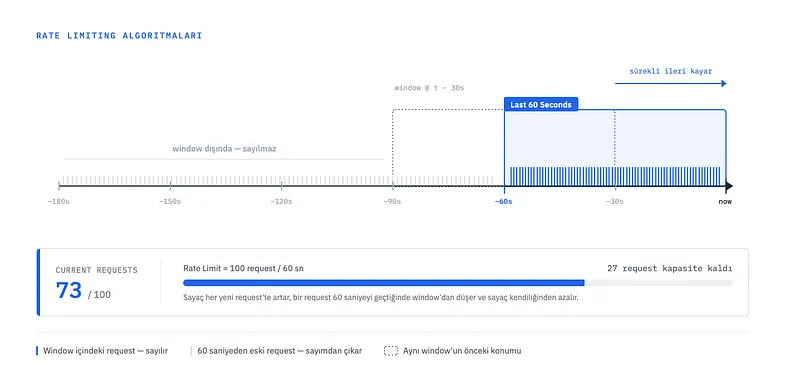Click the -180s timeline tick label
This screenshot has width=800, height=377.
click(x=59, y=202)
